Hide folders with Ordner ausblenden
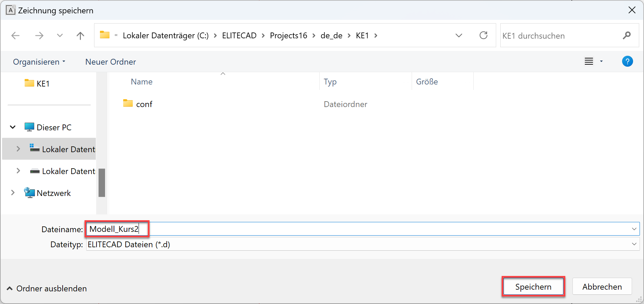 click(x=47, y=289)
